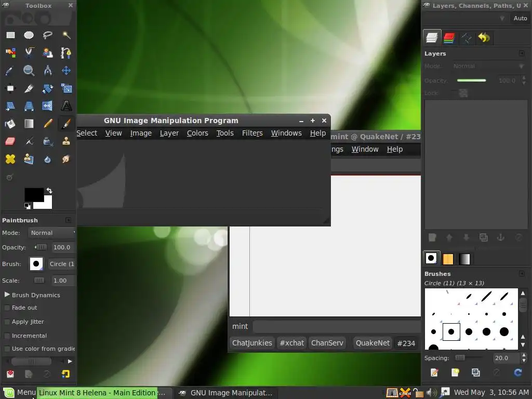Viewport: 532px width, 399px height.
Task: Open the Layer menu in GIMP
Action: coord(169,134)
